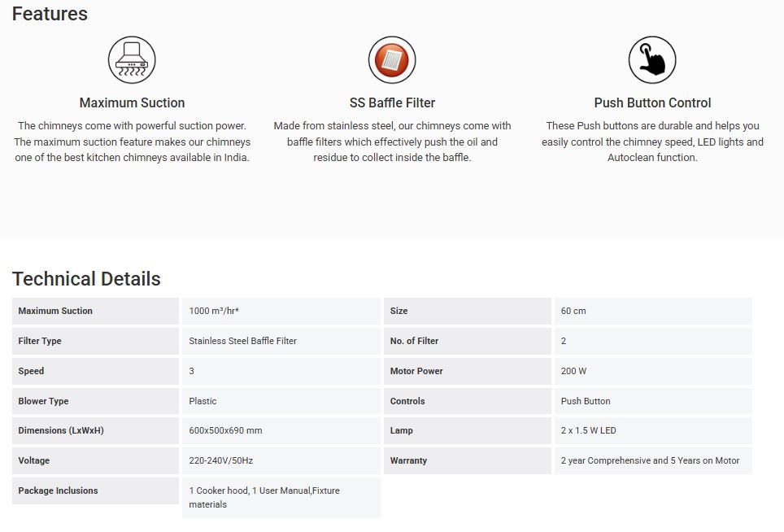Click the 2 x 1.5 W LED value
Screen dimensions: 784x532
point(588,430)
